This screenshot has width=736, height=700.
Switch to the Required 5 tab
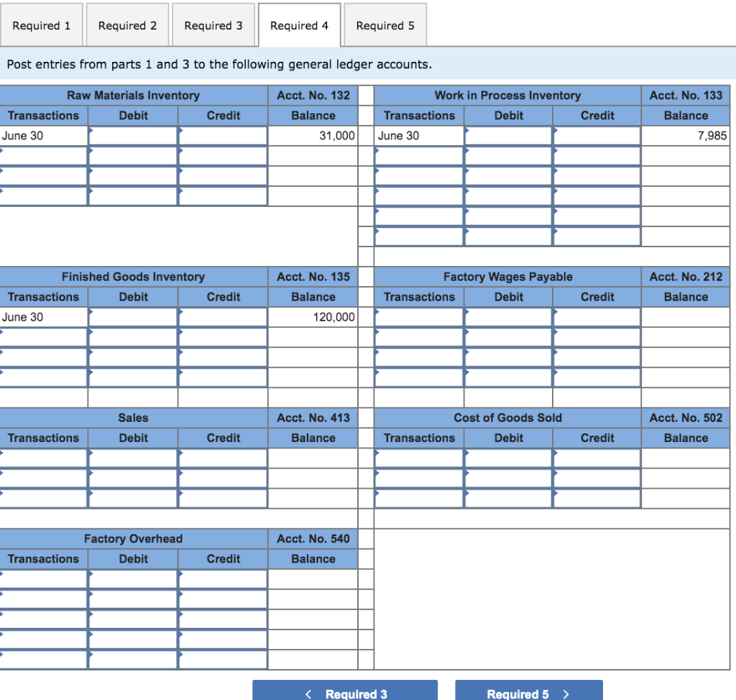[385, 24]
